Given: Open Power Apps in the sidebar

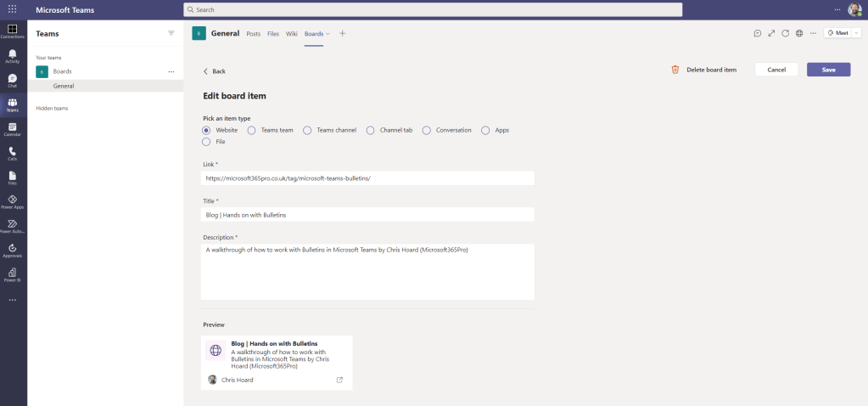Looking at the screenshot, I should 12,201.
